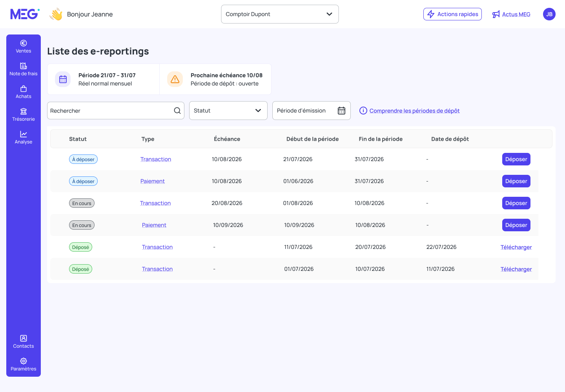565x392 pixels.
Task: Open the Période d'émission date picker
Action: tap(312, 111)
